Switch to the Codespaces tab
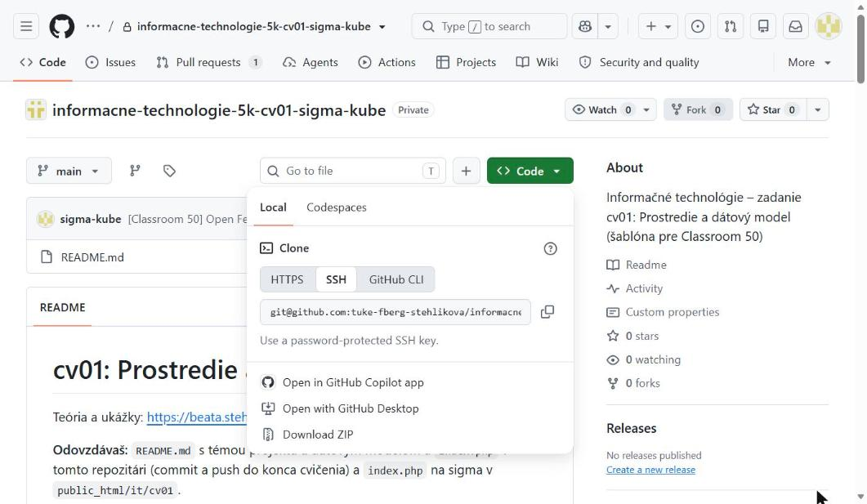This screenshot has width=867, height=504. 336,207
